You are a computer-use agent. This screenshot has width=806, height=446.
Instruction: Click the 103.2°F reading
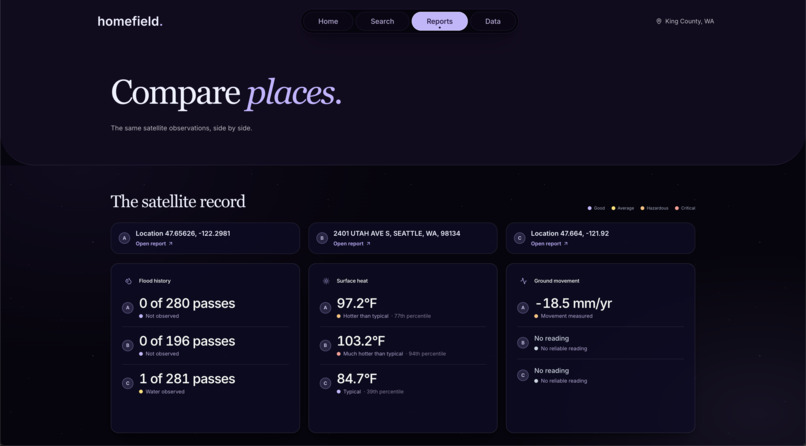pyautogui.click(x=361, y=341)
